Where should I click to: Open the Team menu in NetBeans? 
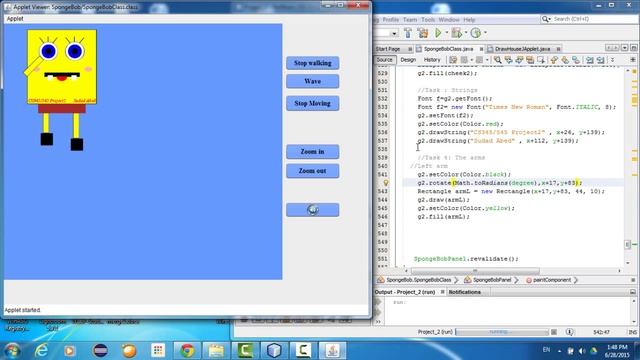pos(410,20)
